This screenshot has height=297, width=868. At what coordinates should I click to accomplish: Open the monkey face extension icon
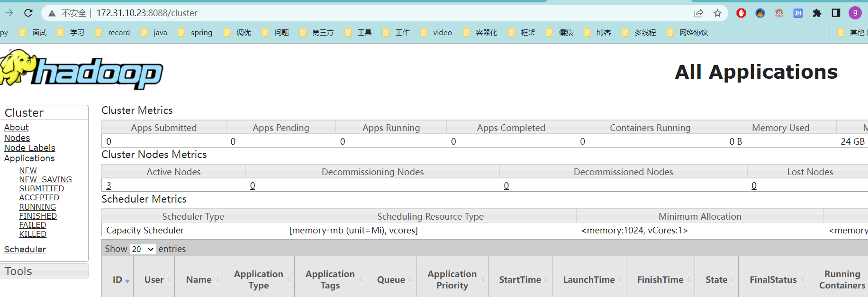click(x=779, y=13)
